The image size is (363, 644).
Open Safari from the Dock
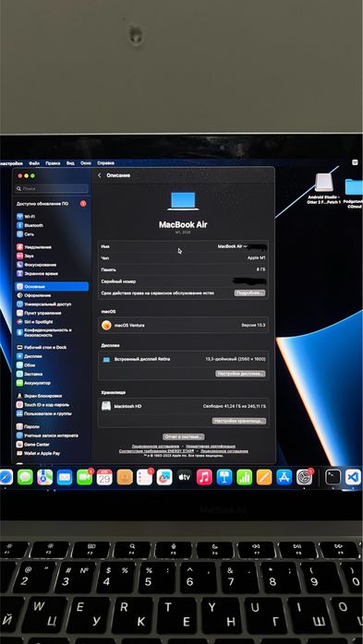[x=6, y=477]
